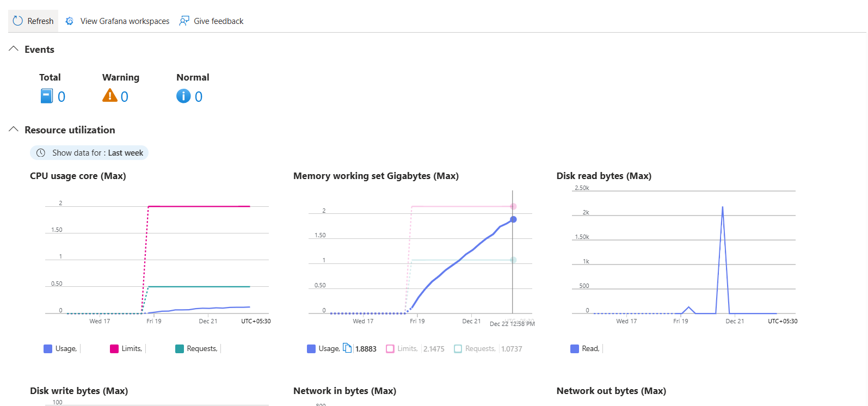Viewport: 868px width, 406px height.
Task: Click the blue Read swatch in Disk legend
Action: (575, 349)
